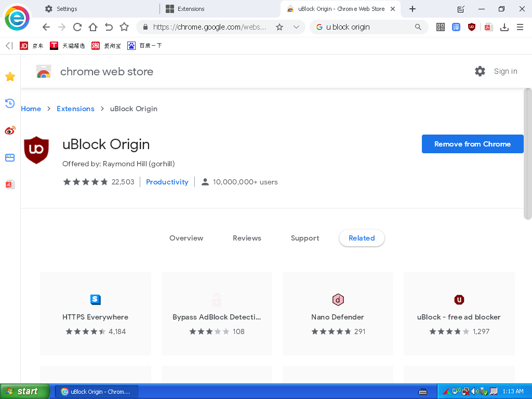Viewport: 532px width, 399px height.
Task: Open the Downloads icon in the browser toolbar
Action: coord(504,27)
